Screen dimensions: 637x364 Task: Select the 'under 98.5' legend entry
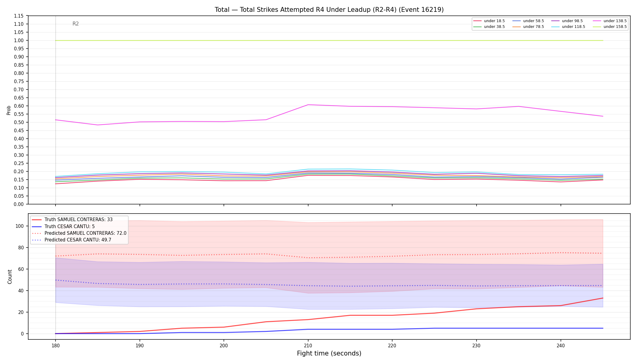tap(567, 21)
